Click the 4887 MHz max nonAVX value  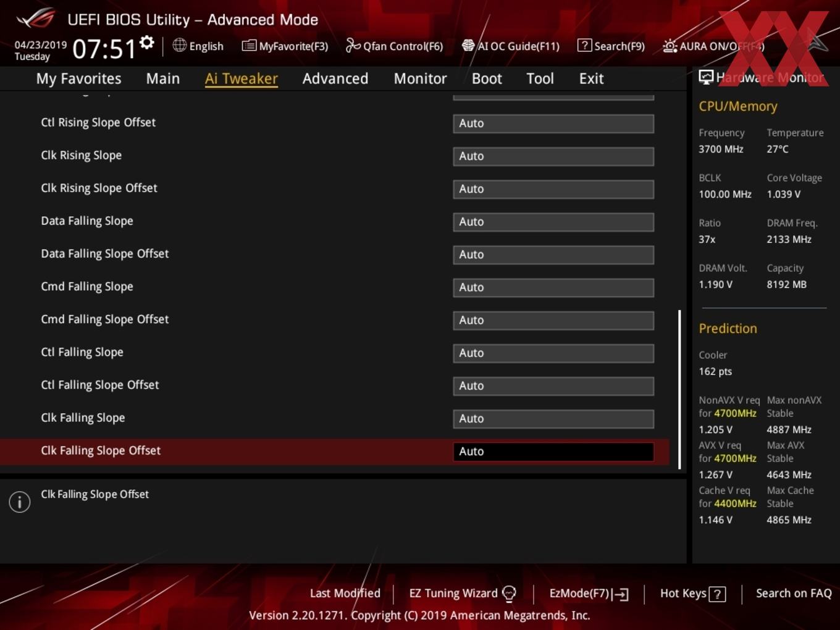[x=789, y=429]
